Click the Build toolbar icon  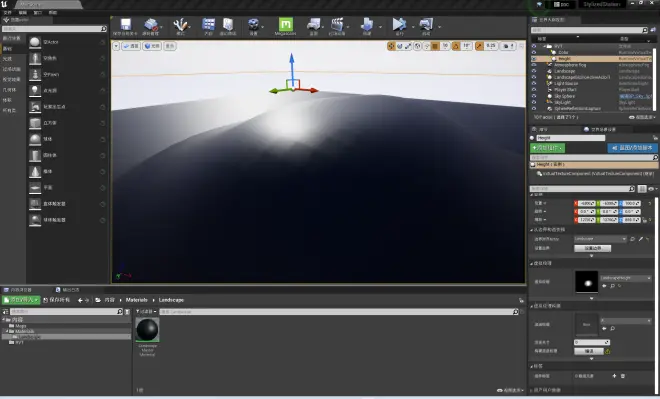(367, 24)
